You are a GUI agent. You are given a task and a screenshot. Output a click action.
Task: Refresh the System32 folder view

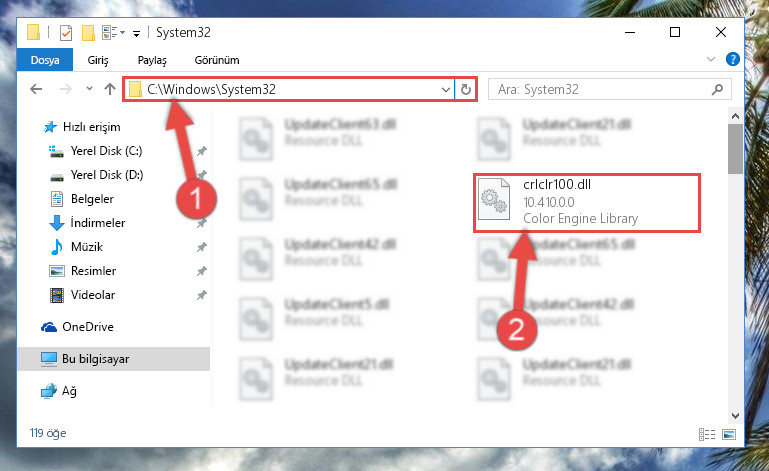[465, 89]
